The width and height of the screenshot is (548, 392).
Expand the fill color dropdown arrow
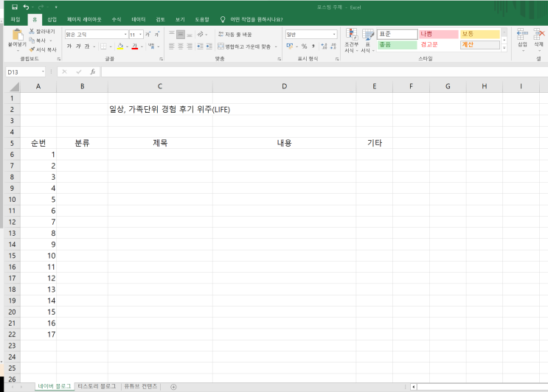(x=127, y=46)
